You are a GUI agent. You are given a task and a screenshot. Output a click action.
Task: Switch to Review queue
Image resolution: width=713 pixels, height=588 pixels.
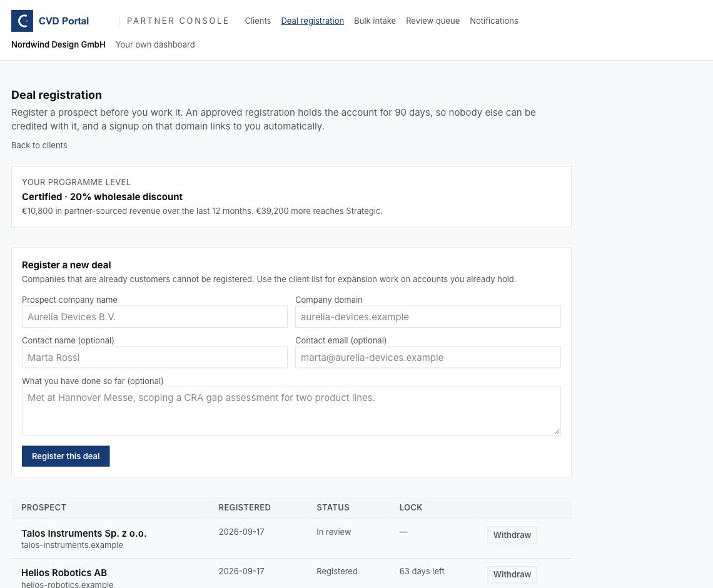pyautogui.click(x=432, y=21)
